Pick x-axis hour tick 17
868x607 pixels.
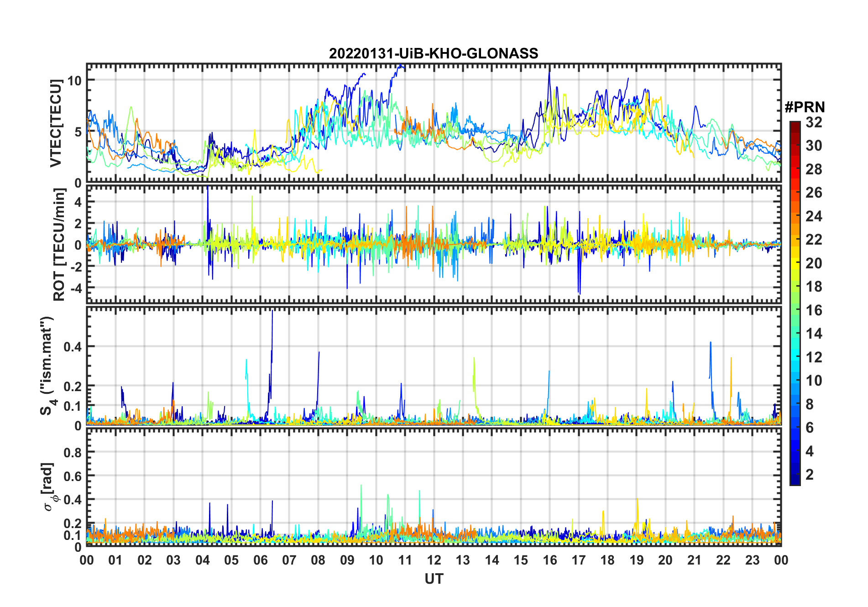(579, 560)
